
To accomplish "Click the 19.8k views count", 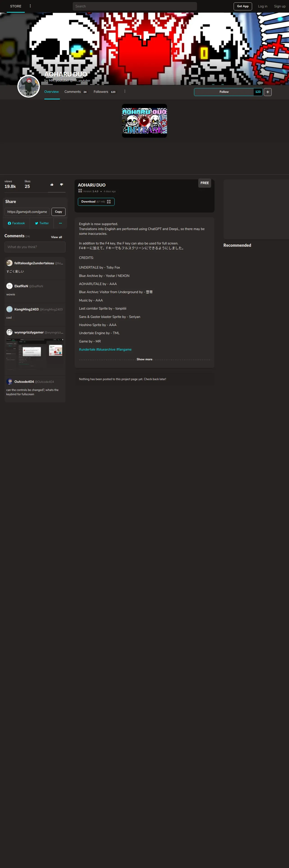I will click(x=10, y=186).
